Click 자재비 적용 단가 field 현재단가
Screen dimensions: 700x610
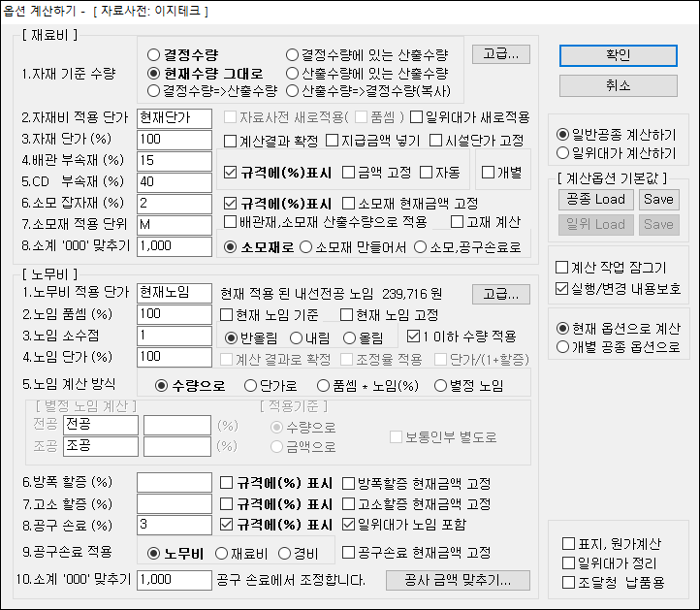[x=175, y=118]
